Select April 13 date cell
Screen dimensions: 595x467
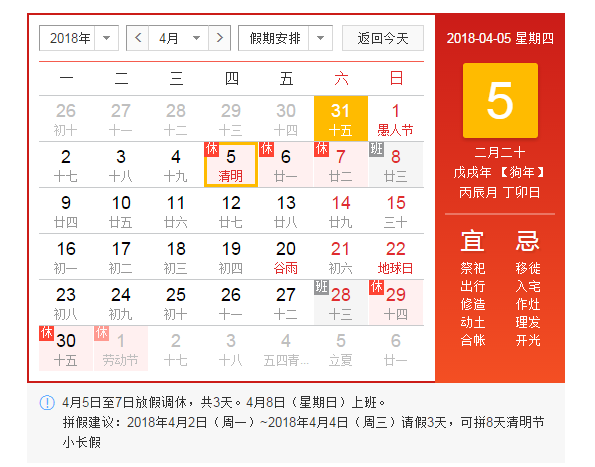coord(286,211)
